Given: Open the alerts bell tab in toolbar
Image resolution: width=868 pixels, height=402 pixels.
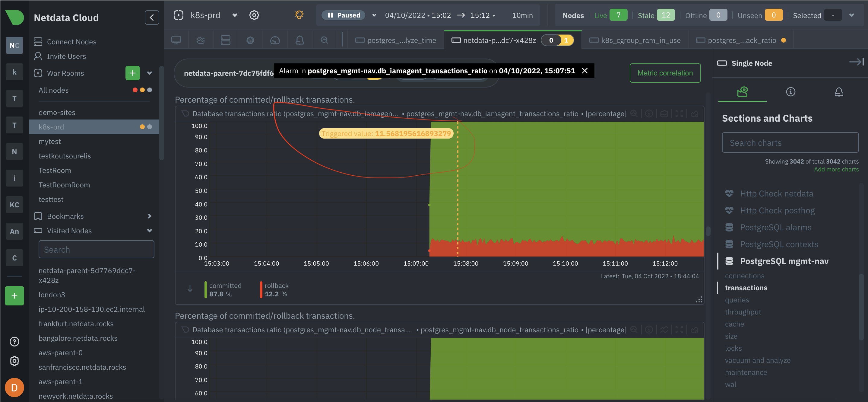Looking at the screenshot, I should point(299,40).
